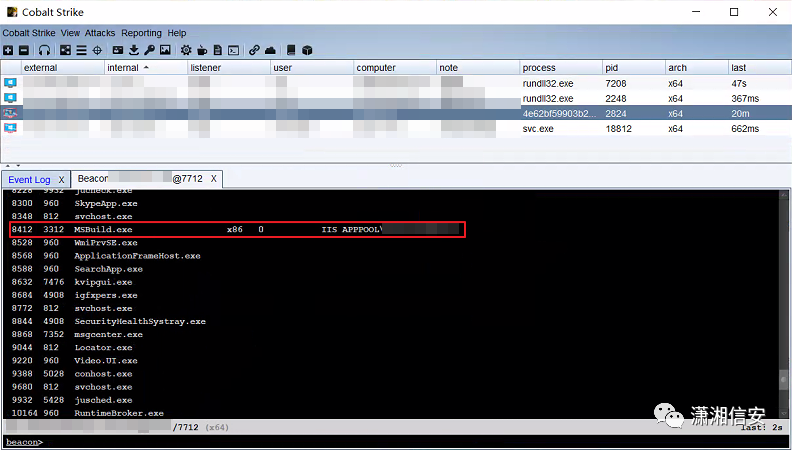
Task: Sort sessions by external column
Action: pyautogui.click(x=63, y=68)
